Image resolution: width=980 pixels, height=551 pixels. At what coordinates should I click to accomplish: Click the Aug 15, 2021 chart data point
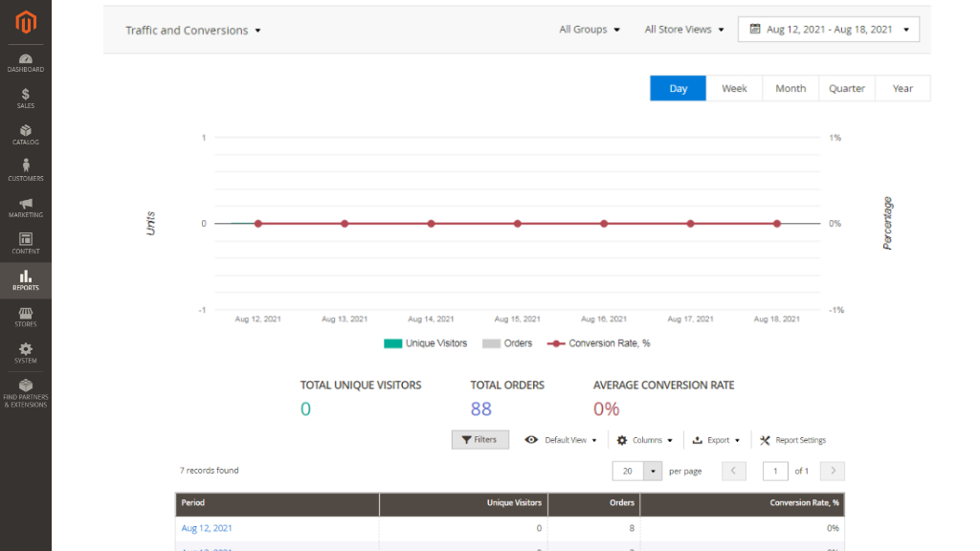click(518, 224)
